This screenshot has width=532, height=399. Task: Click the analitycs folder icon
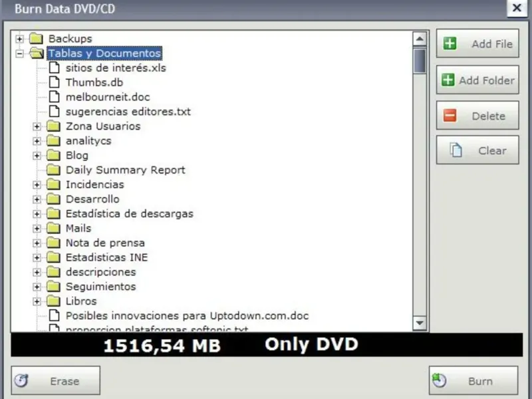[53, 141]
